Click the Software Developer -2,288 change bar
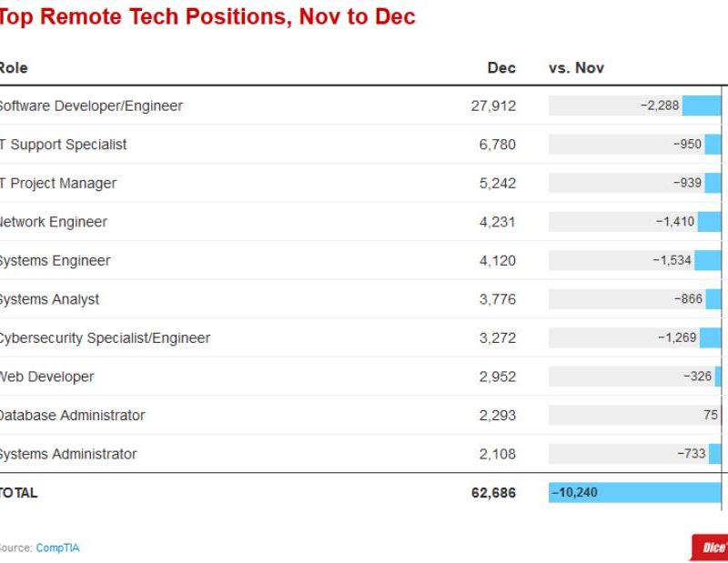 702,106
